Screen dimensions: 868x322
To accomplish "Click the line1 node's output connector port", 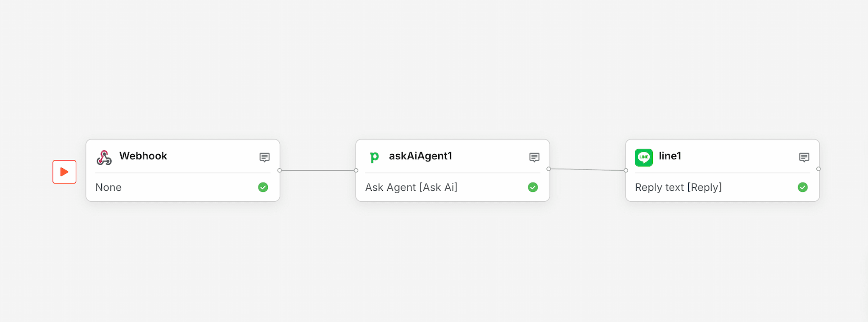I will click(x=818, y=169).
